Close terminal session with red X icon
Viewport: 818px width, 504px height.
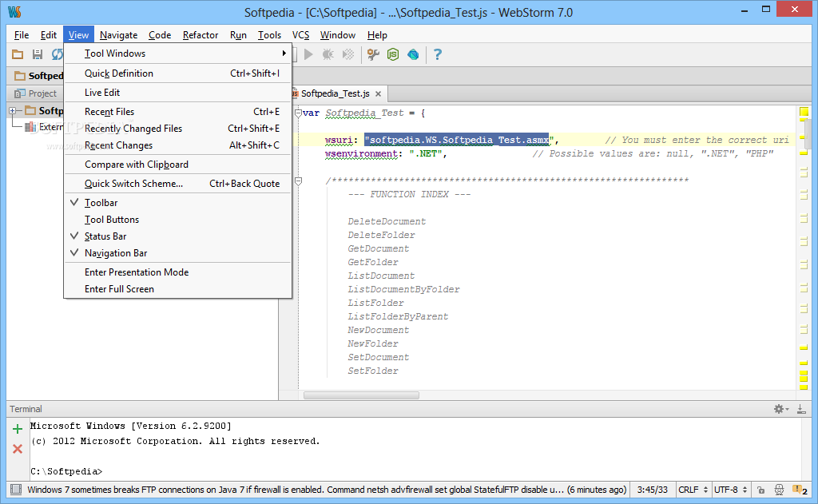tap(18, 449)
